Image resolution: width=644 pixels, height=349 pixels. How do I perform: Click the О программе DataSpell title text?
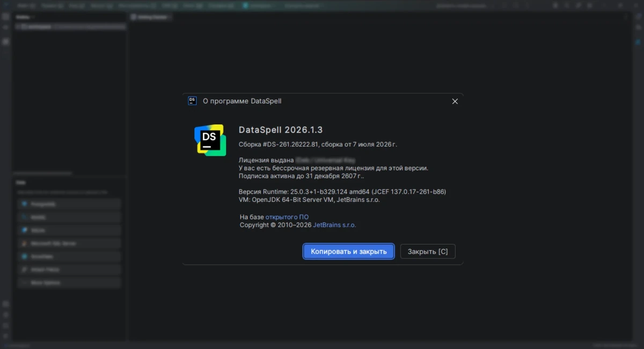(241, 101)
